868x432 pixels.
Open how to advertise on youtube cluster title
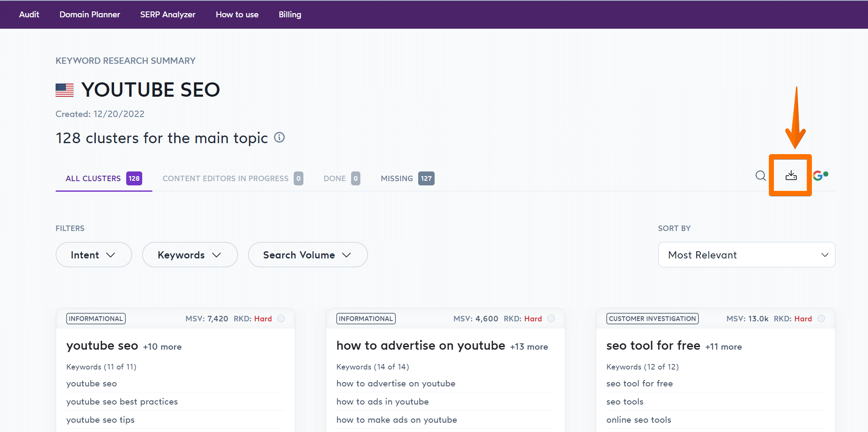(421, 346)
